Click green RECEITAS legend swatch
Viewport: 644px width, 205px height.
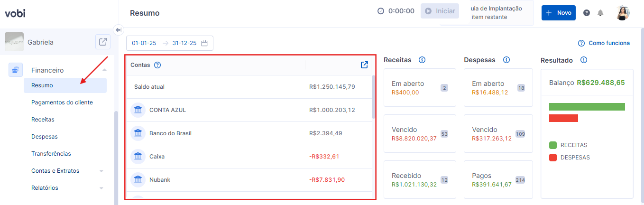click(553, 145)
